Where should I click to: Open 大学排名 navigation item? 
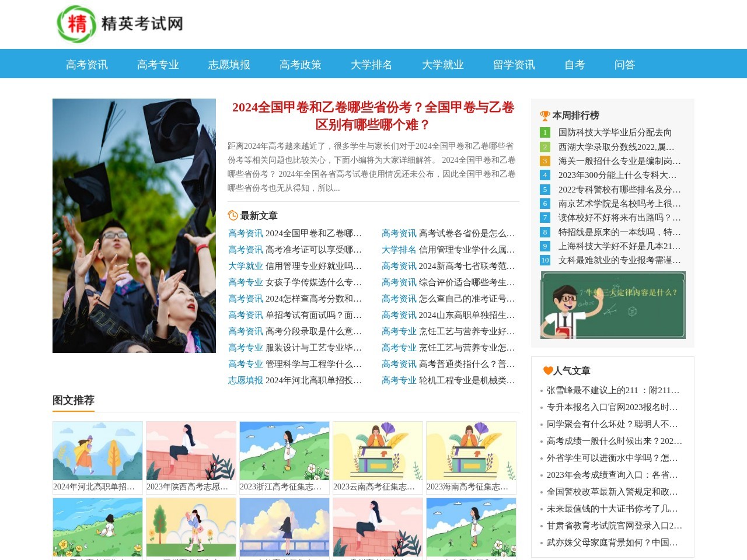(x=372, y=65)
